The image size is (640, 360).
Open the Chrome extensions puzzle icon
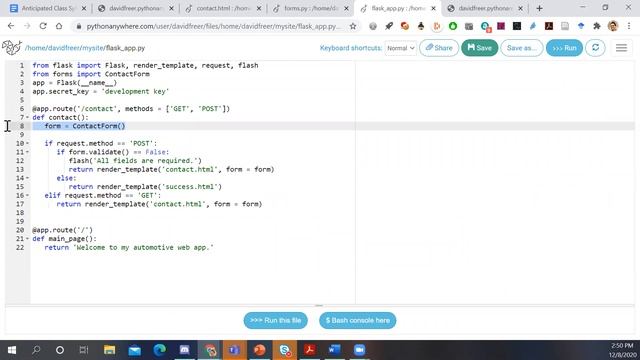(x=596, y=26)
